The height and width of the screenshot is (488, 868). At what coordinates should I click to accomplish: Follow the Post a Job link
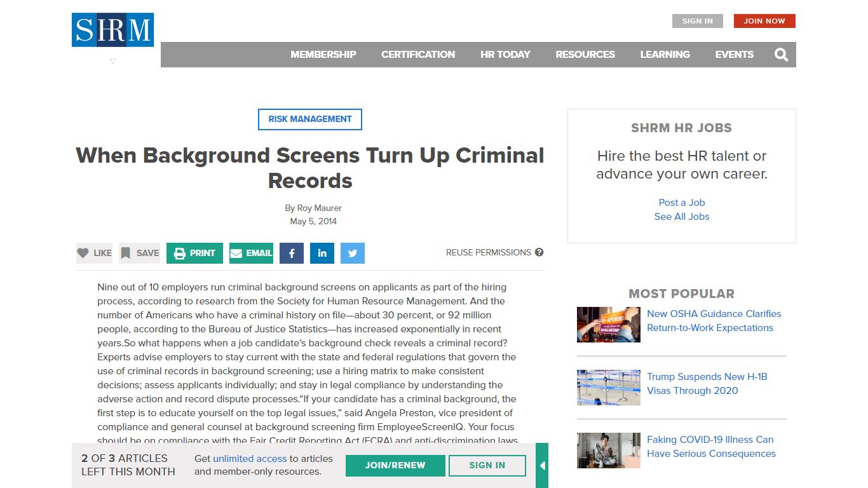(x=682, y=203)
